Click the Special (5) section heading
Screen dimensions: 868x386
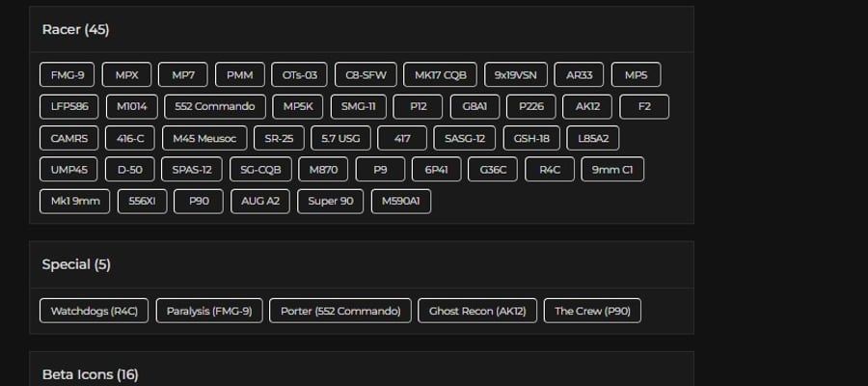pos(76,264)
